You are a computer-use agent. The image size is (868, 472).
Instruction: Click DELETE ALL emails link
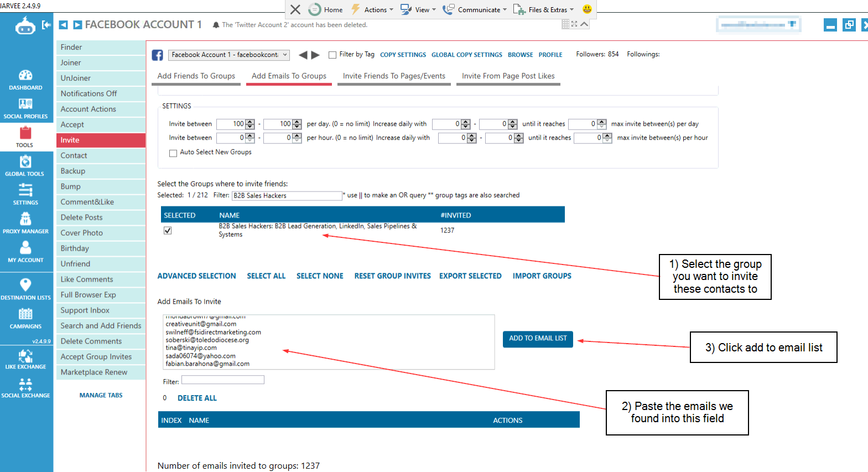(197, 398)
